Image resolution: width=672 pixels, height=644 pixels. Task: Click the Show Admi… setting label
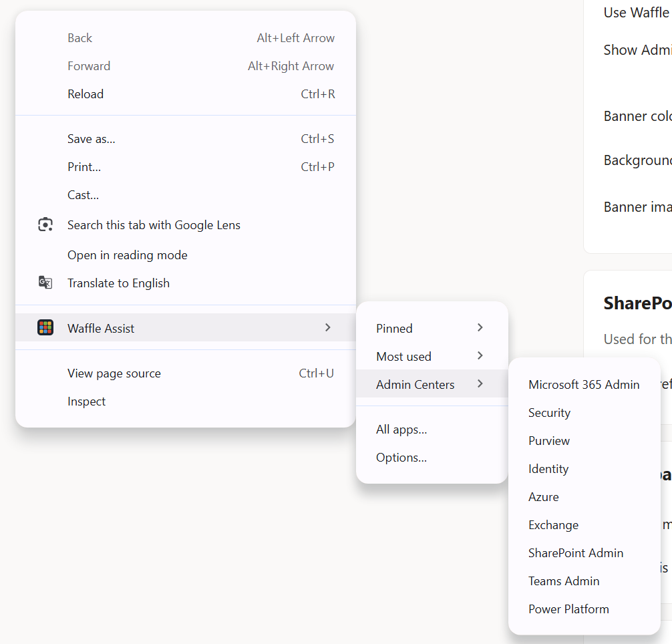click(637, 49)
